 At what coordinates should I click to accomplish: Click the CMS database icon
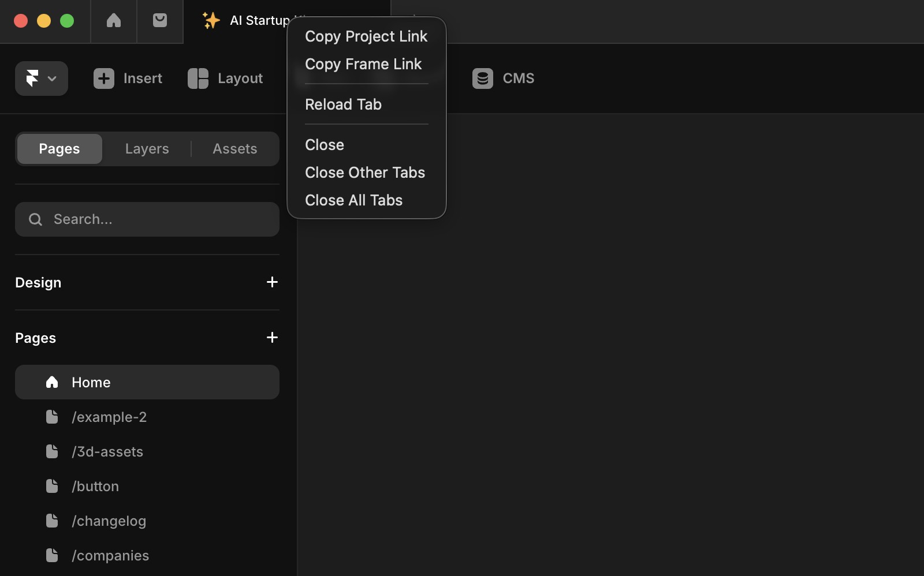[483, 78]
